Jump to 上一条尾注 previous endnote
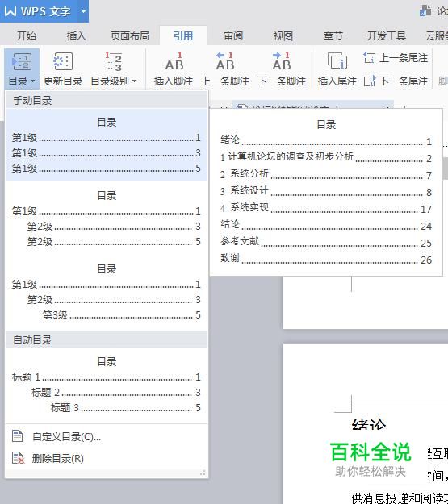 point(396,58)
